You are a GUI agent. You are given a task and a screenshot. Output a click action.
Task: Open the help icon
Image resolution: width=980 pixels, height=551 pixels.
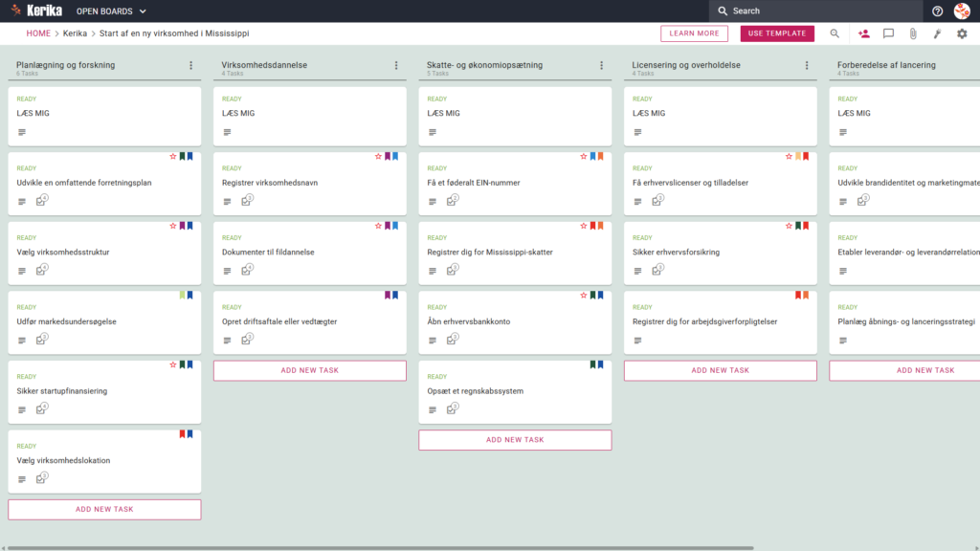pos(937,11)
